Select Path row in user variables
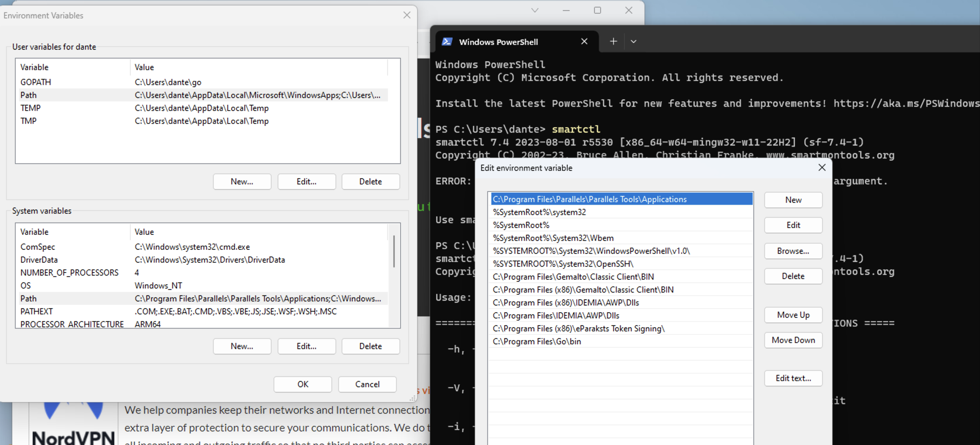This screenshot has height=445, width=980. coord(203,95)
